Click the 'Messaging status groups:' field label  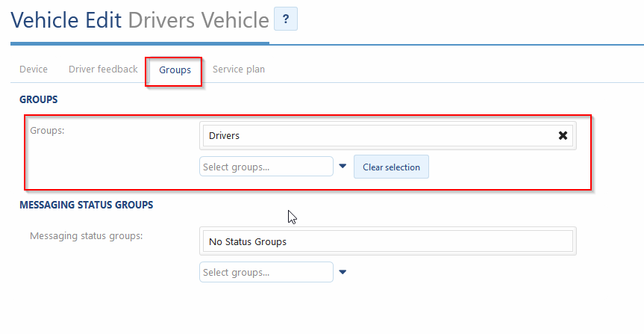tap(86, 236)
